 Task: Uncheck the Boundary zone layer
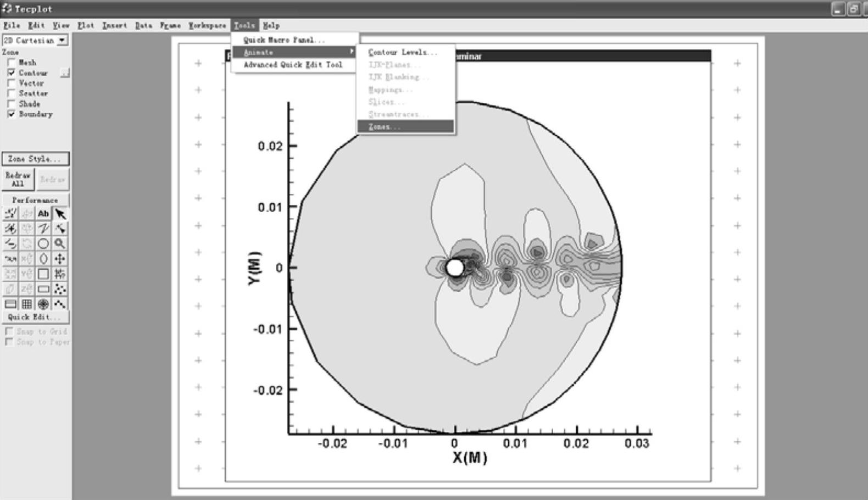point(12,114)
